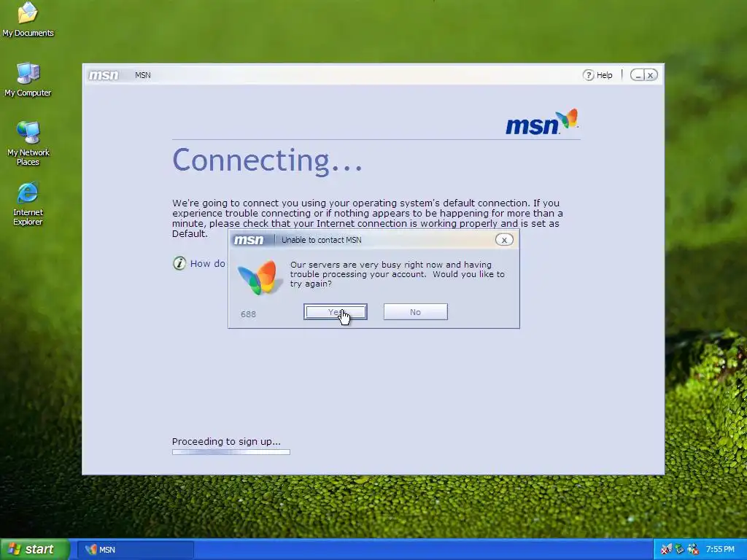The height and width of the screenshot is (560, 747).
Task: Close the main MSN window
Action: (x=650, y=75)
